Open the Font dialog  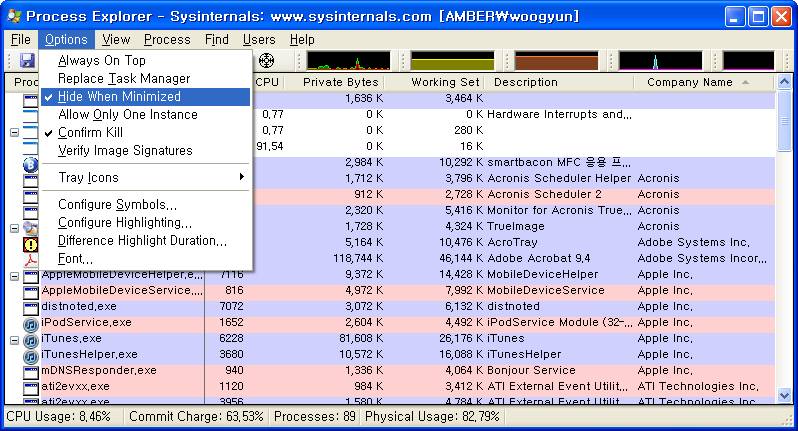(146, 259)
